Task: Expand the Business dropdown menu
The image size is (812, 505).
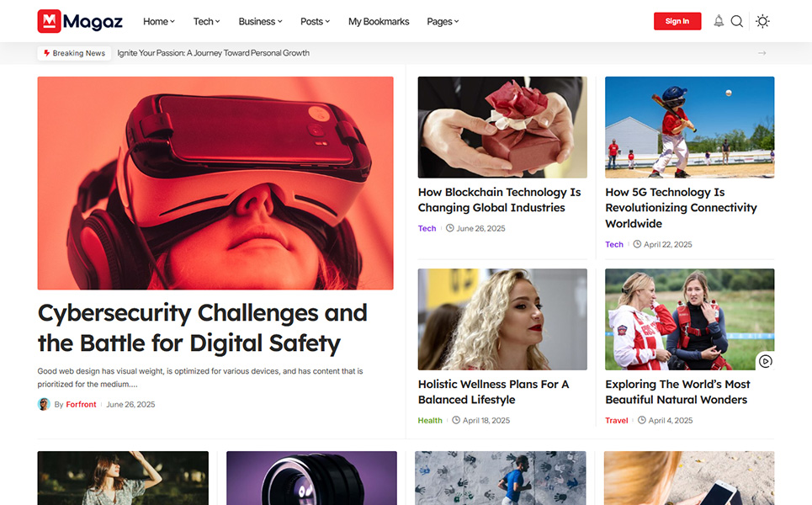Action: pyautogui.click(x=260, y=22)
